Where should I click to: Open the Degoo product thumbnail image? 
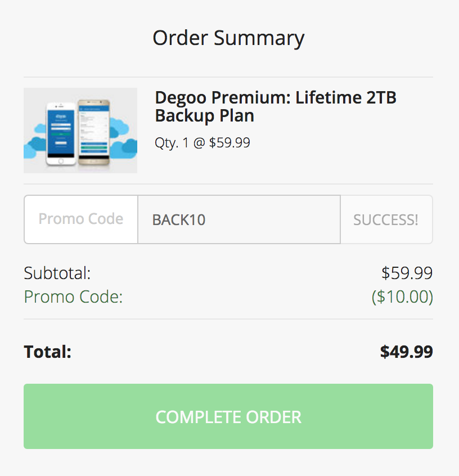80,131
